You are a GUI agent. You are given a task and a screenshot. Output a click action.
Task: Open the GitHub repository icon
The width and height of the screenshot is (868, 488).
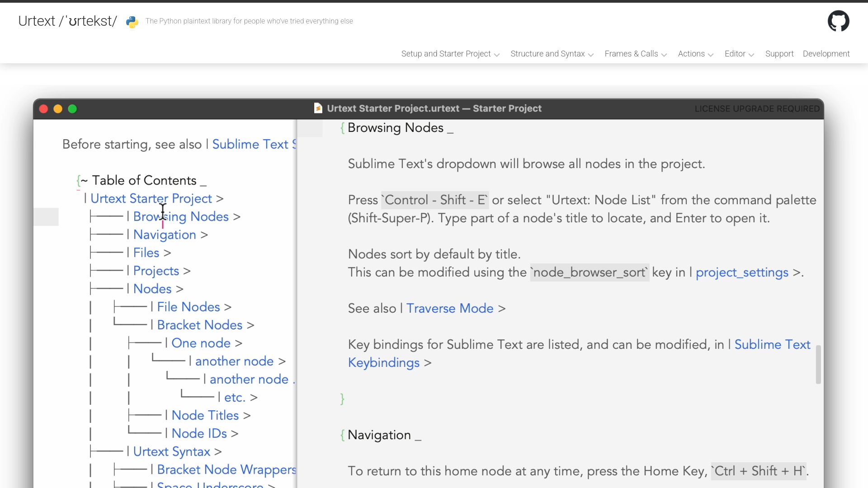[838, 21]
